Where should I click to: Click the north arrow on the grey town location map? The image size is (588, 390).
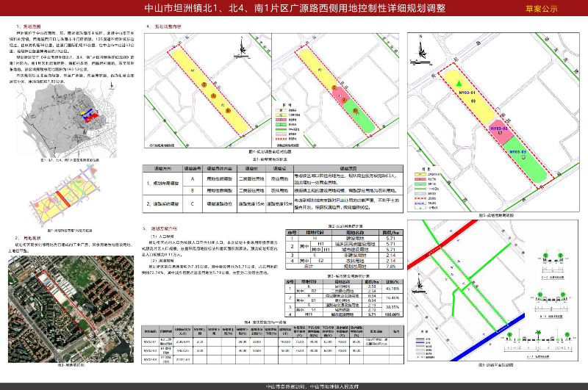[x=111, y=86]
